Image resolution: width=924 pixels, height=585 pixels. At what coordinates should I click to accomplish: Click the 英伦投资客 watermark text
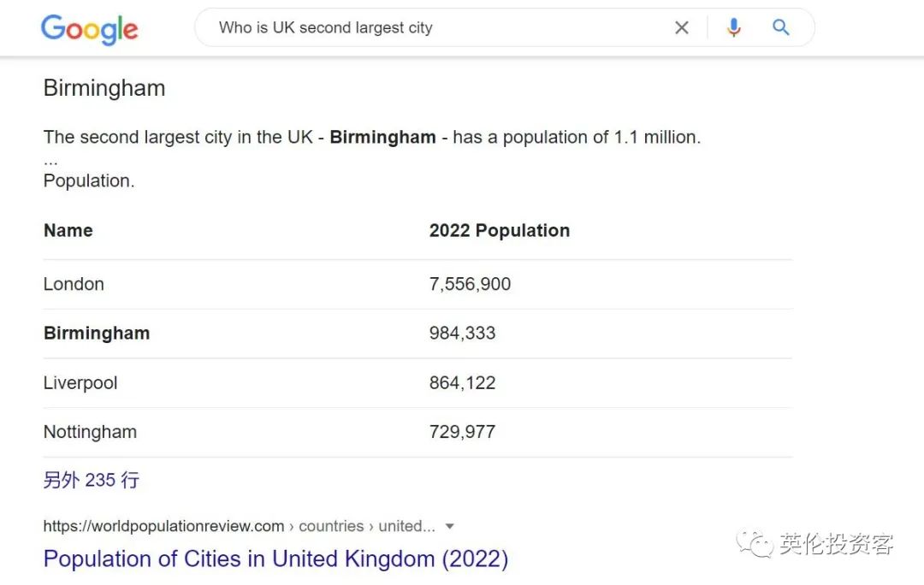(x=836, y=543)
